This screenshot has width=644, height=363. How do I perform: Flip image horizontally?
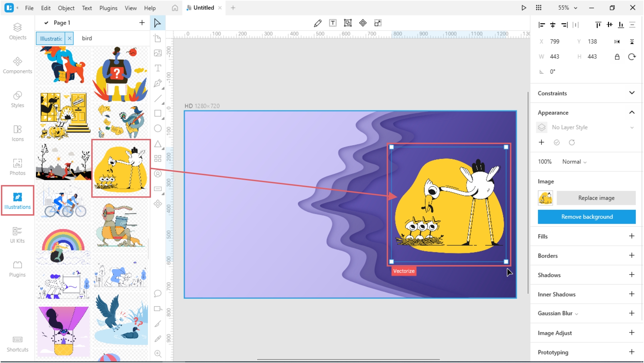click(617, 42)
